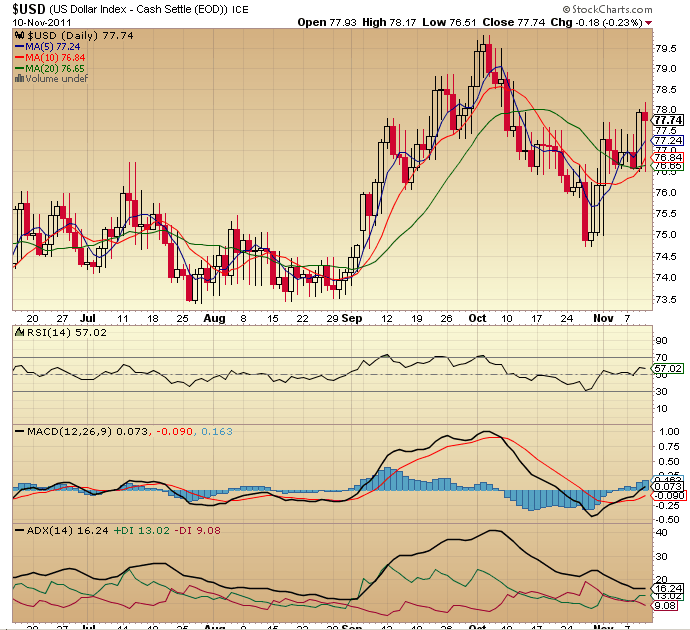Click the 16.24 ADX value axis tag
The image size is (690, 630).
(x=667, y=589)
